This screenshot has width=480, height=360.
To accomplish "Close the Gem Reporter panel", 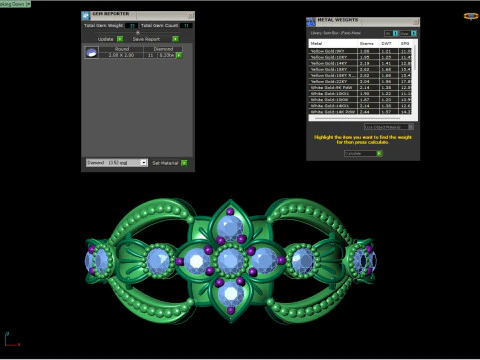I will tap(191, 16).
